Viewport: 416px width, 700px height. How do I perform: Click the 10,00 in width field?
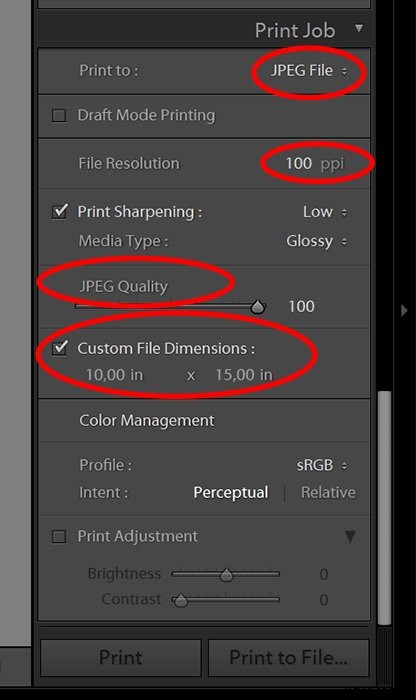(x=114, y=375)
